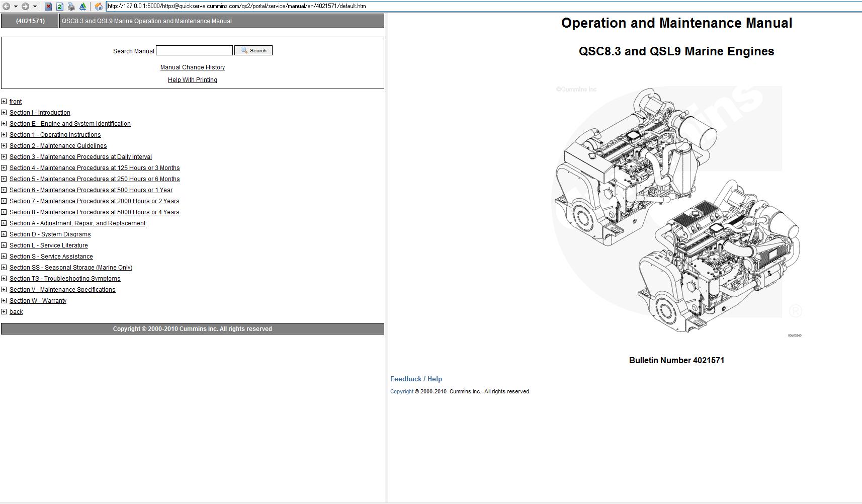Expand Section W - Warranty

click(x=4, y=300)
